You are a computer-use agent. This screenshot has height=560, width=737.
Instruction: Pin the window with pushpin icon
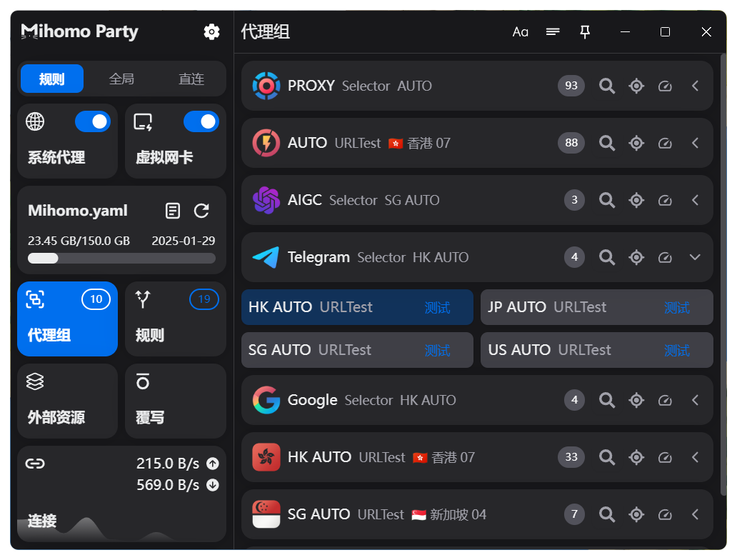tap(585, 31)
